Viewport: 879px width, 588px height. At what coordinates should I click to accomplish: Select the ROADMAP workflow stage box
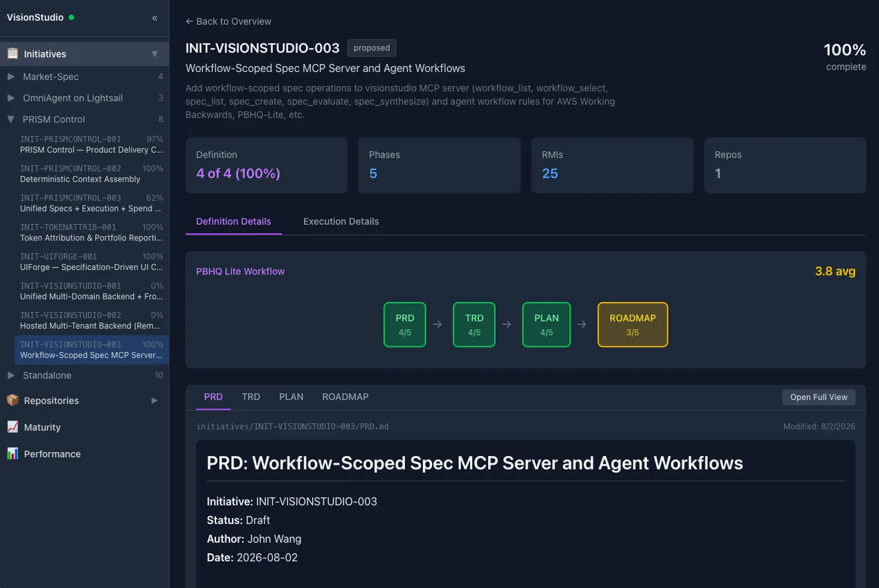click(633, 325)
